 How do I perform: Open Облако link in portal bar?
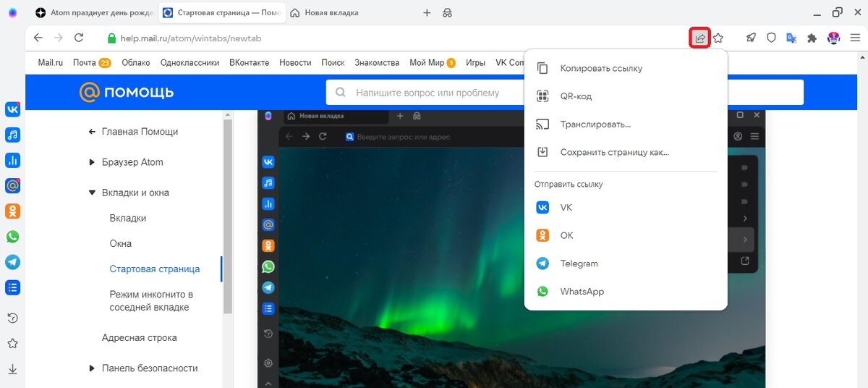[136, 63]
